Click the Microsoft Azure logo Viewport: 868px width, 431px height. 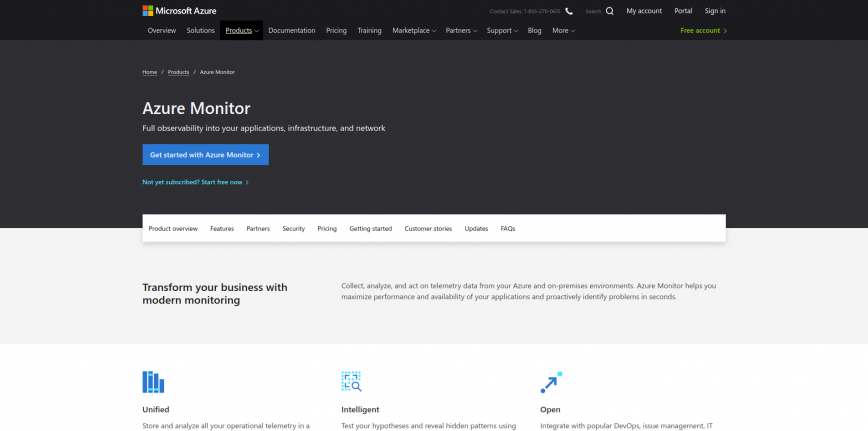point(179,11)
